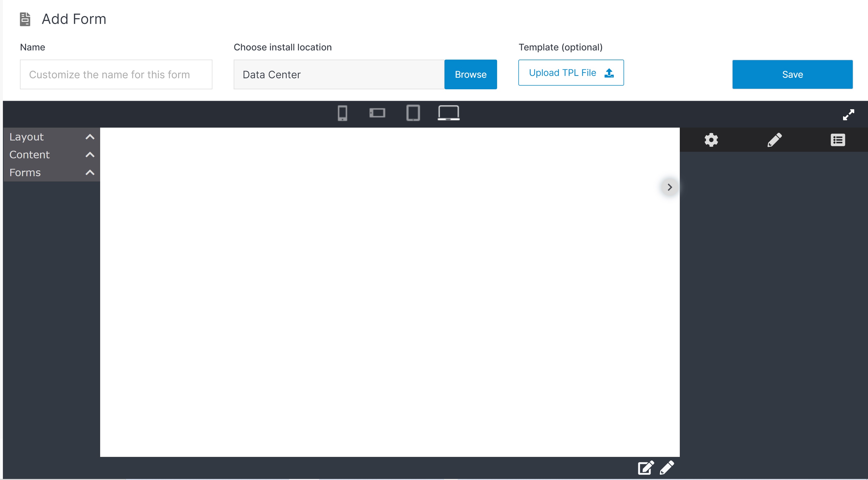Click the desktop preview icon

[x=448, y=113]
